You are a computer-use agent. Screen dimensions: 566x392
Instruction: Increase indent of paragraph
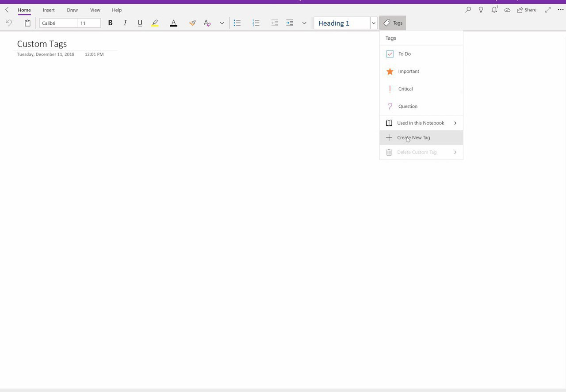tap(290, 23)
